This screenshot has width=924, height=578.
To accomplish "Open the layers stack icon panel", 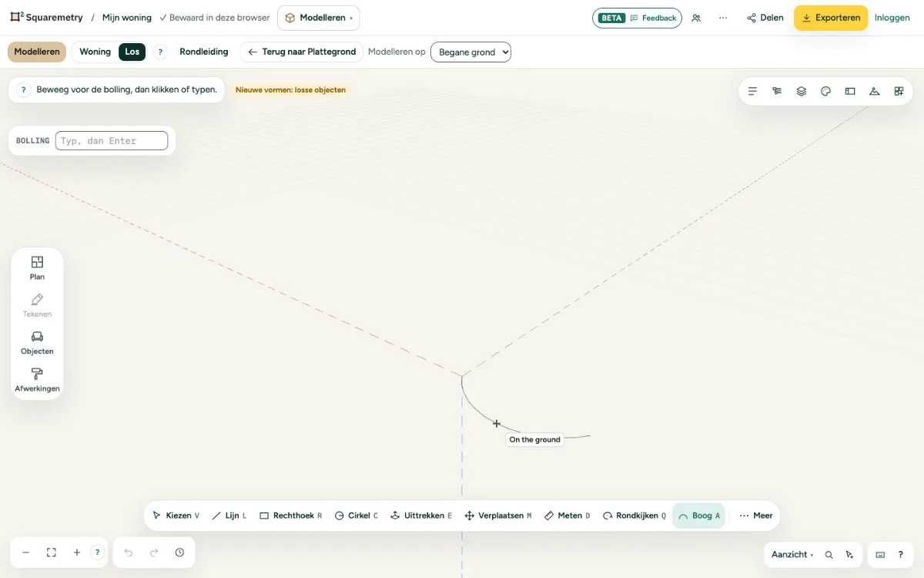I will [802, 91].
